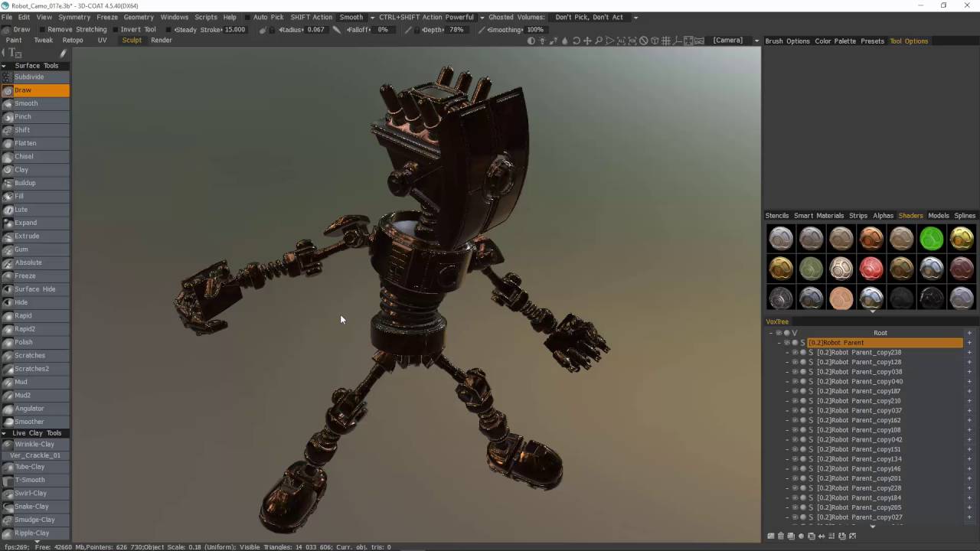Viewport: 980px width, 551px height.
Task: Open the SHIFT Action Smooth dropdown arrow
Action: coord(372,17)
